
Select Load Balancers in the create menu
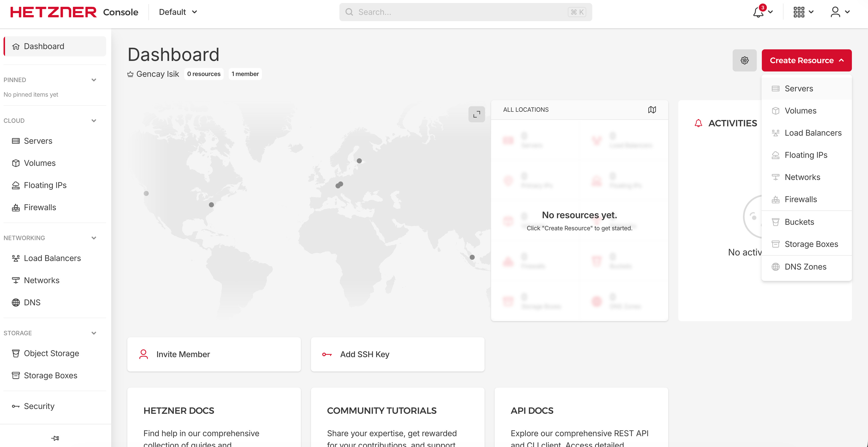point(813,133)
